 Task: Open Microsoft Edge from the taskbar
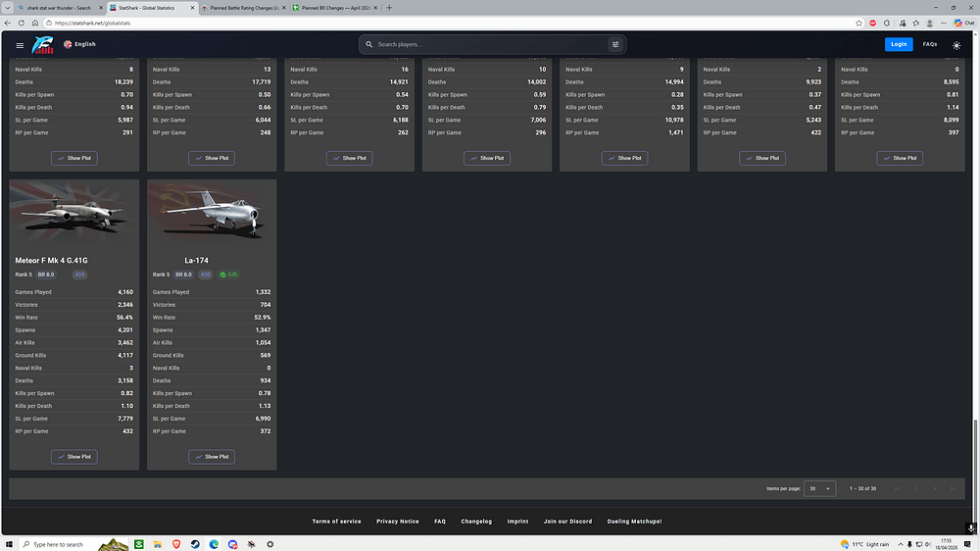pos(214,544)
